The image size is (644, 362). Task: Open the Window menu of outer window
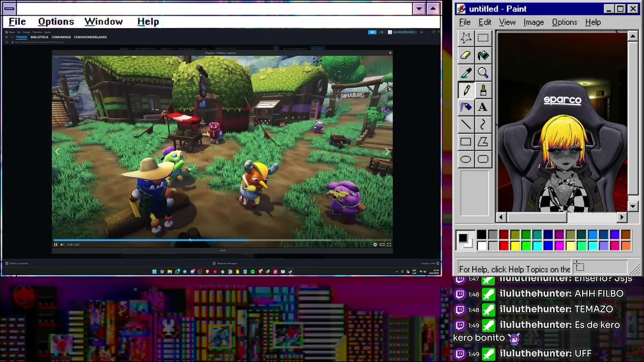pos(104,22)
